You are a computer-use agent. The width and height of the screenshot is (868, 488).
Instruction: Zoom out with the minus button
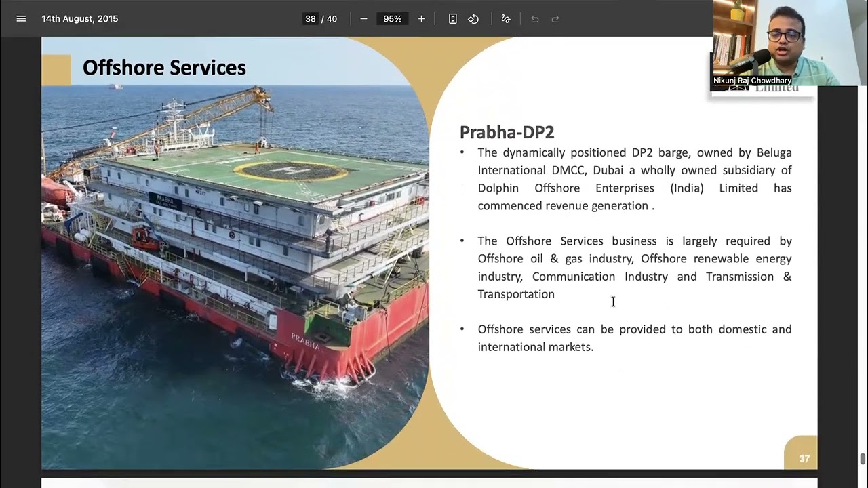[x=363, y=19]
